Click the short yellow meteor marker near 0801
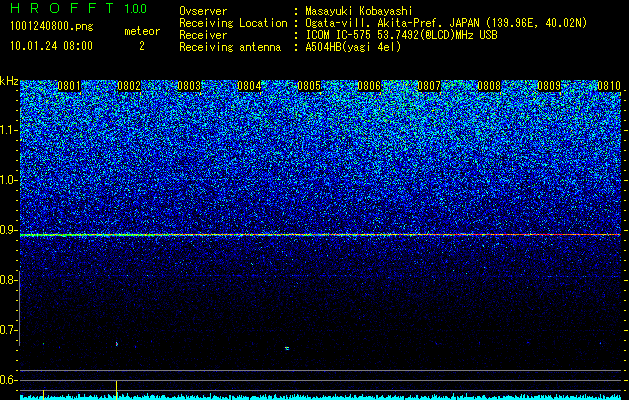The image size is (629, 400). pos(43,394)
